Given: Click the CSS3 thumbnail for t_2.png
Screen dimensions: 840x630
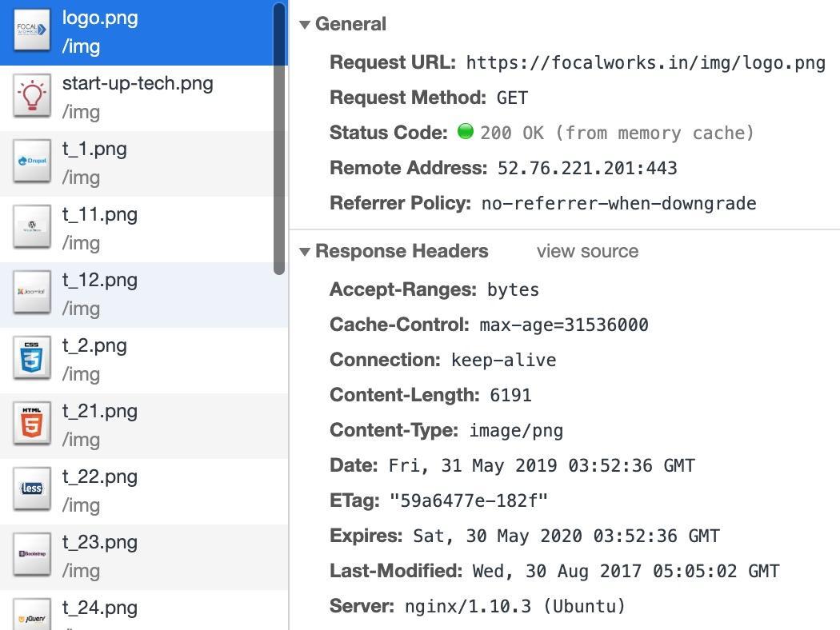Looking at the screenshot, I should [x=32, y=358].
